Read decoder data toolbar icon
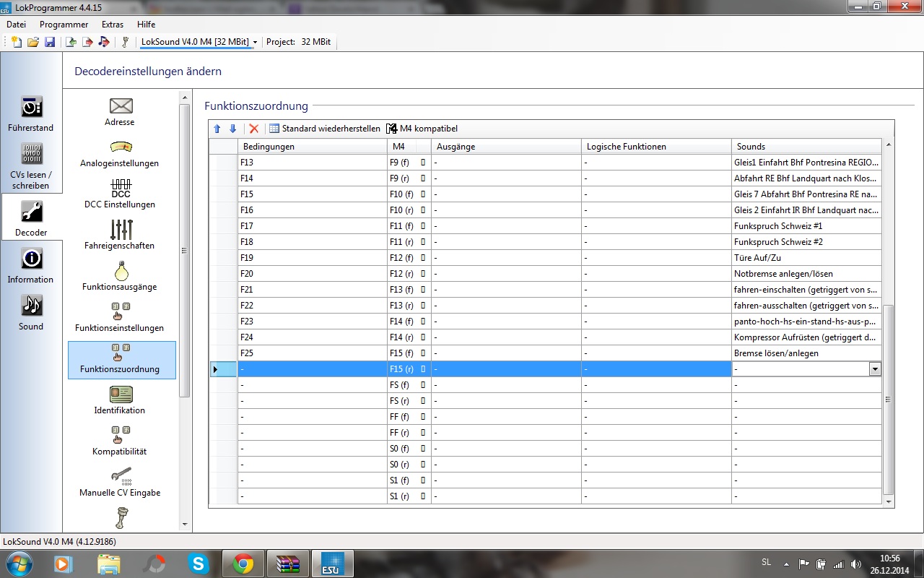Viewport: 924px width, 578px height. pyautogui.click(x=71, y=42)
